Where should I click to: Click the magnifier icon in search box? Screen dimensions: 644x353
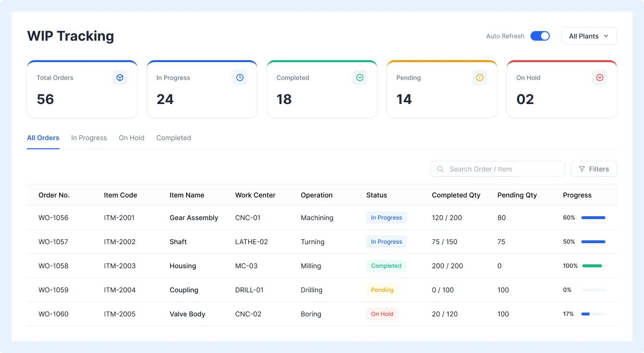click(440, 169)
